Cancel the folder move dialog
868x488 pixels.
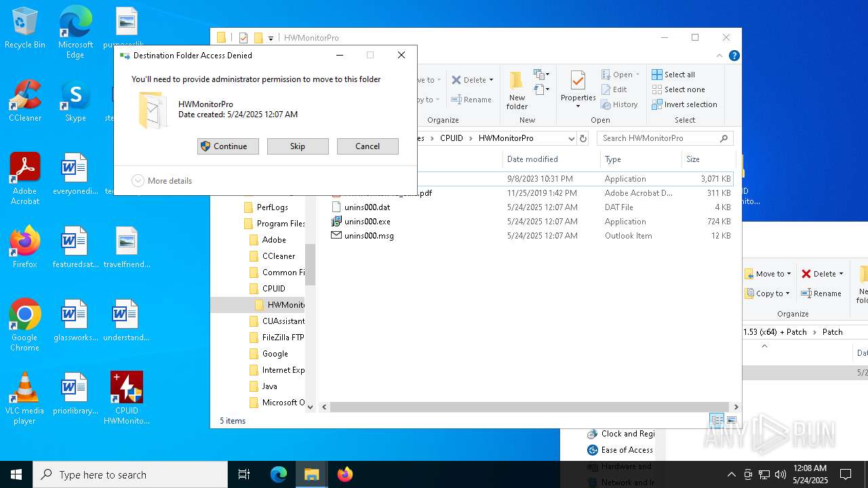[368, 146]
